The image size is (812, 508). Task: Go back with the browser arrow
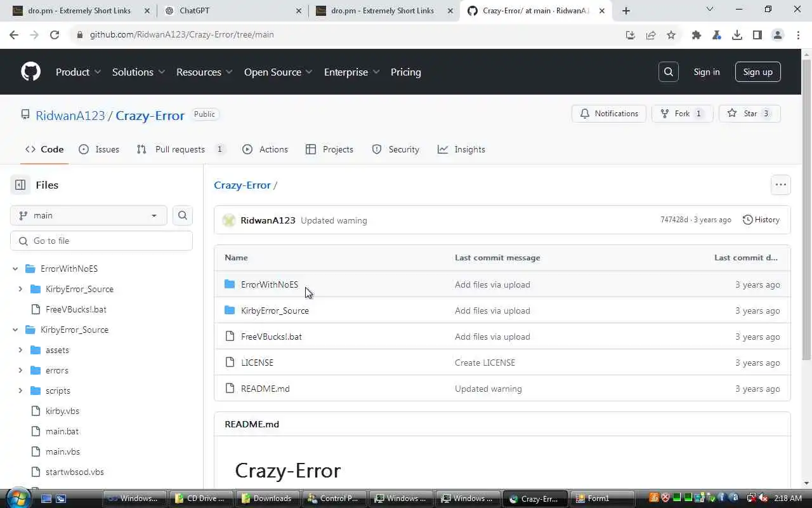click(14, 35)
